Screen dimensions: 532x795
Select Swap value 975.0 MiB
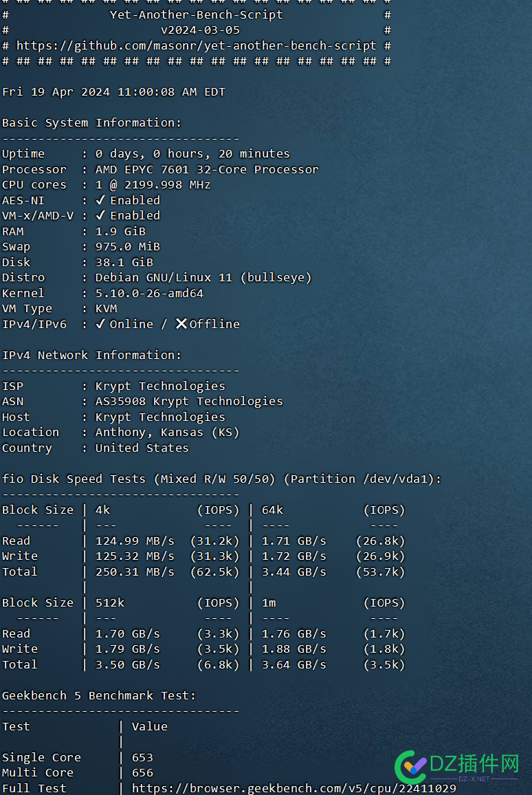click(128, 247)
